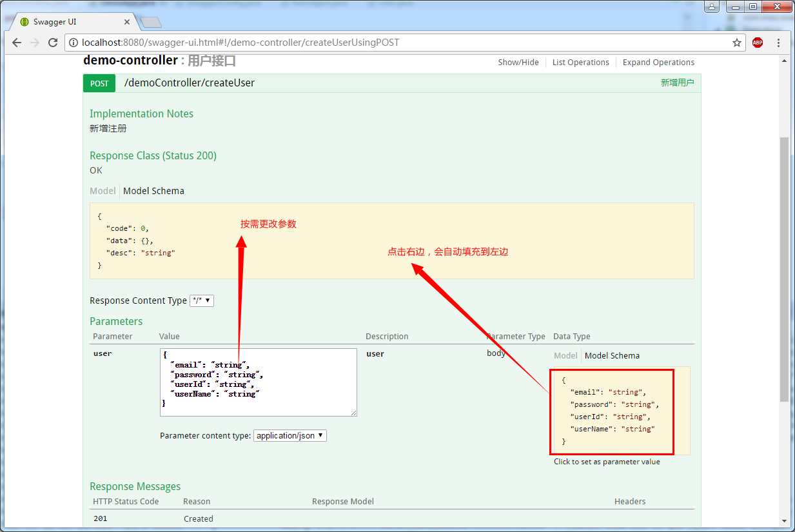Click the Value column header
Viewport: 795px width, 532px height.
(170, 336)
